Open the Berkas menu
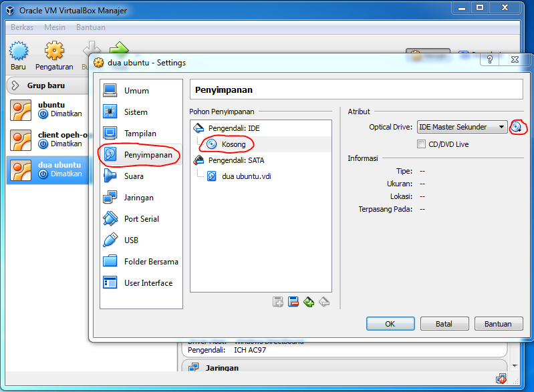The width and height of the screenshot is (534, 392). coord(22,27)
